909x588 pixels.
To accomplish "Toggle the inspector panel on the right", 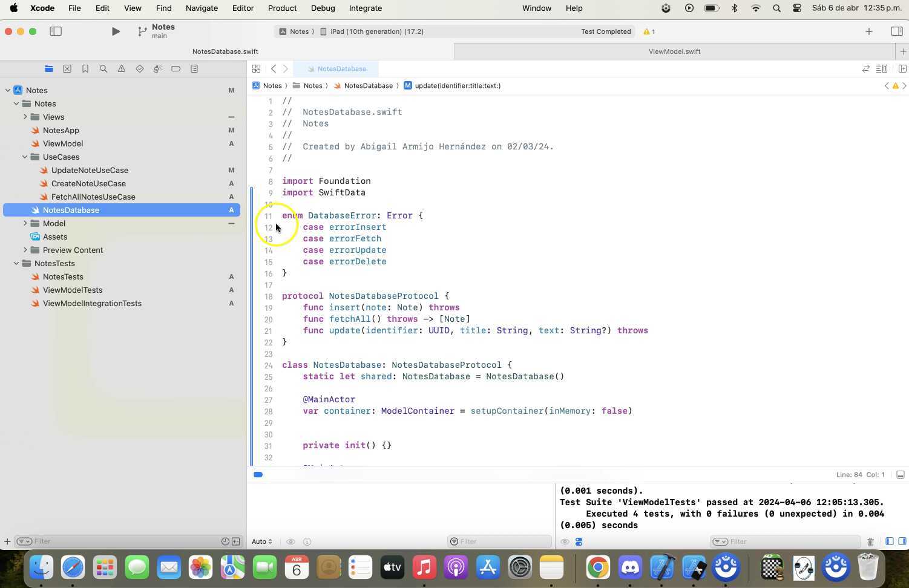I will [896, 31].
